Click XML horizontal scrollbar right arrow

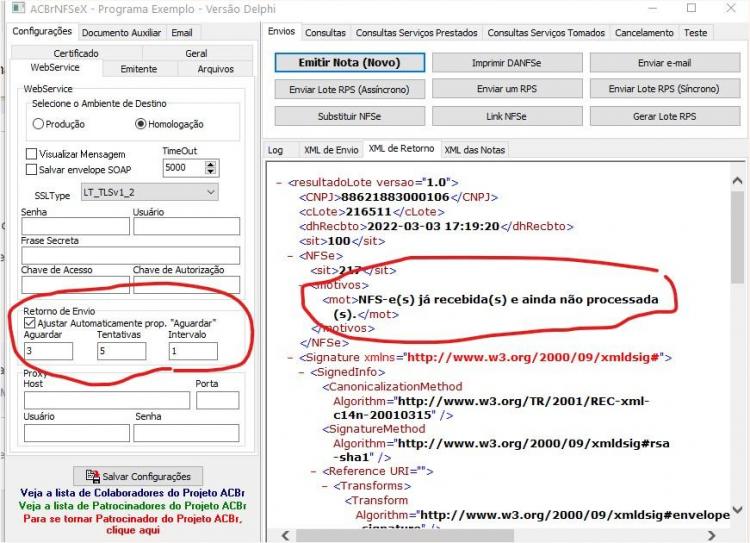pos(712,535)
